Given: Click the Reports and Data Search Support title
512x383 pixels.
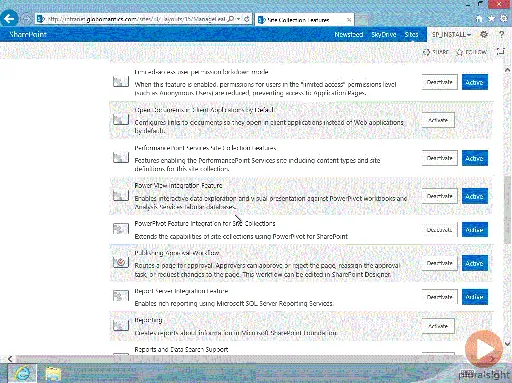Looking at the screenshot, I should click(x=181, y=349).
